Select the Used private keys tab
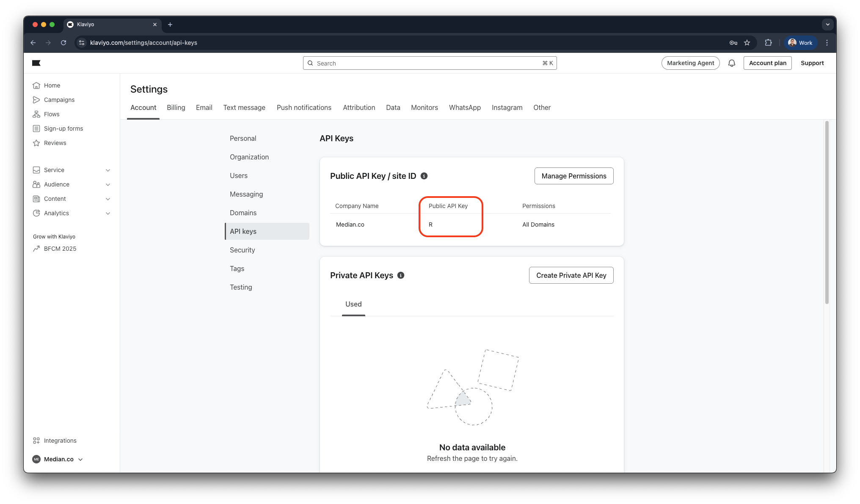This screenshot has width=860, height=504. pos(353,304)
